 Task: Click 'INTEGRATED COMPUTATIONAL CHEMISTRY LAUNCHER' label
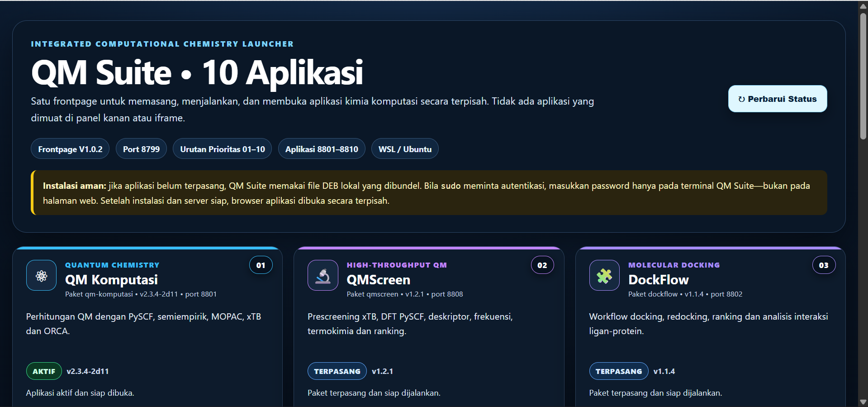pos(162,44)
